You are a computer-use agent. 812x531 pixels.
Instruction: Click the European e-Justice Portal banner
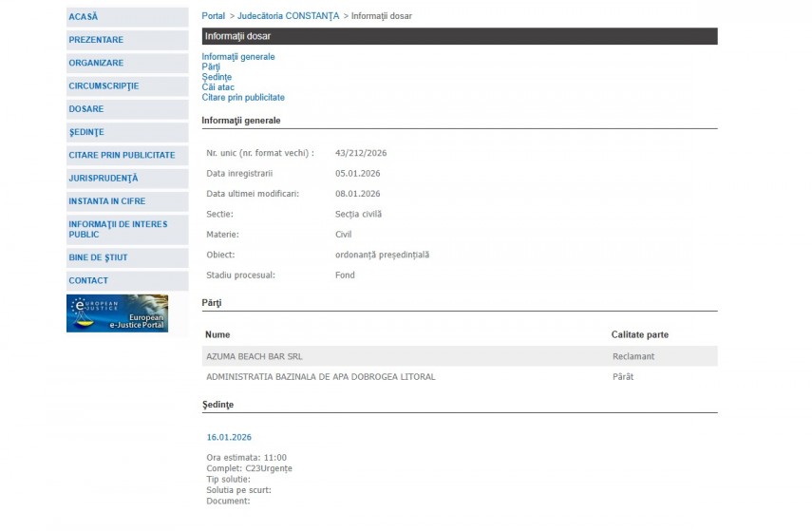(117, 313)
